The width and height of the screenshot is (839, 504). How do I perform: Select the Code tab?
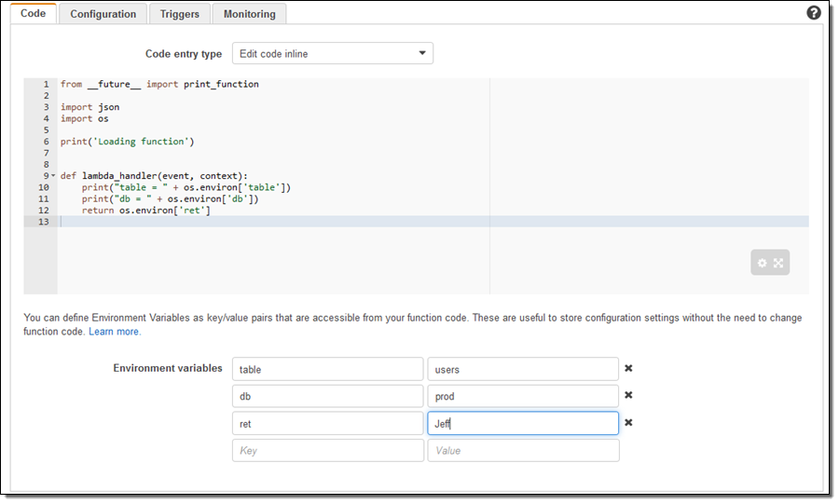(33, 14)
